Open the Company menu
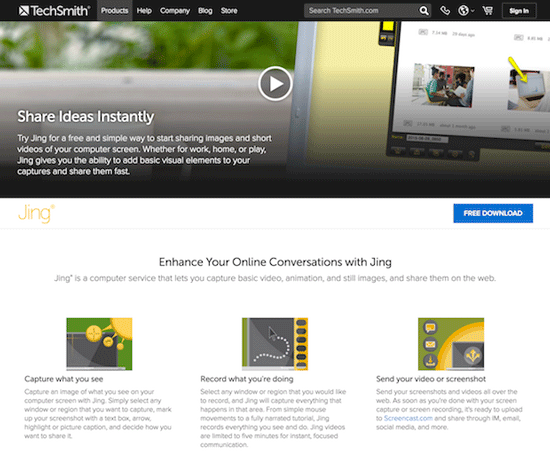The height and width of the screenshot is (451, 550). 175,11
